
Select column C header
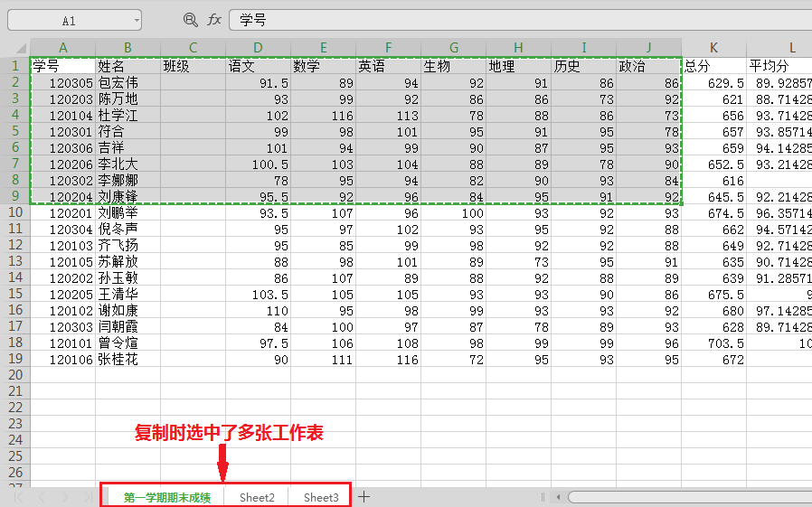point(194,48)
